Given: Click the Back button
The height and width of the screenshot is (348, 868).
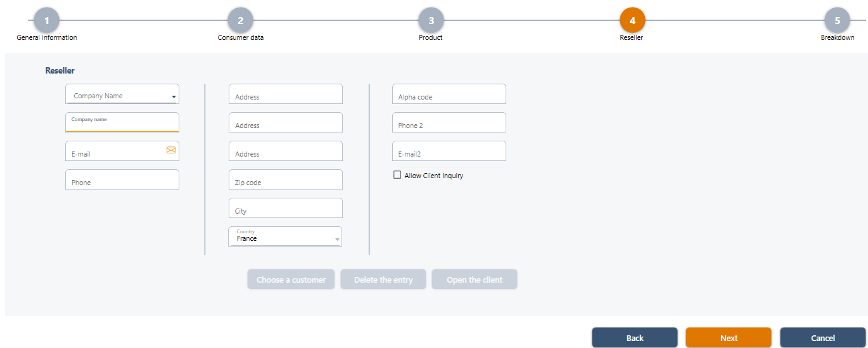Looking at the screenshot, I should 635,338.
